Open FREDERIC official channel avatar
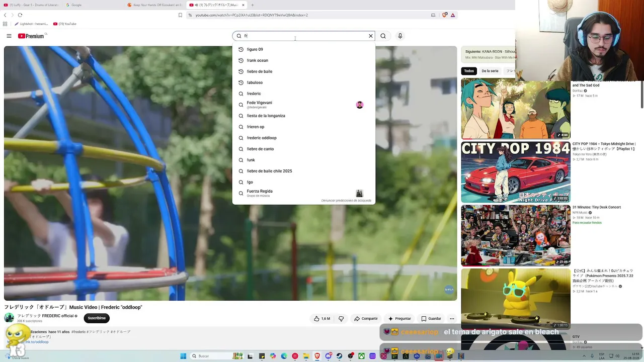Viewport: 644px width, 362px height. point(9,318)
